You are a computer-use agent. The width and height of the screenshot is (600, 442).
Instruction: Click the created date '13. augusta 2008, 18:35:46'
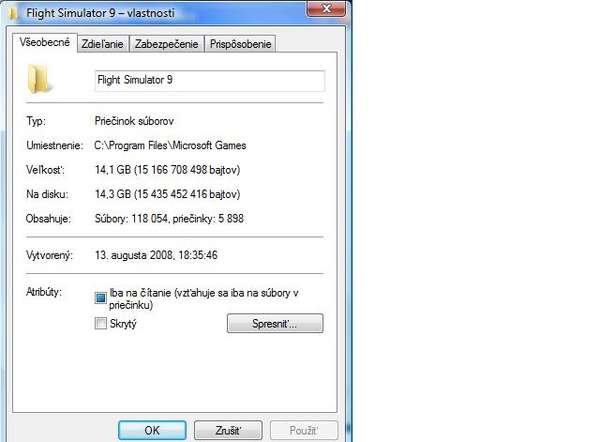click(x=156, y=255)
